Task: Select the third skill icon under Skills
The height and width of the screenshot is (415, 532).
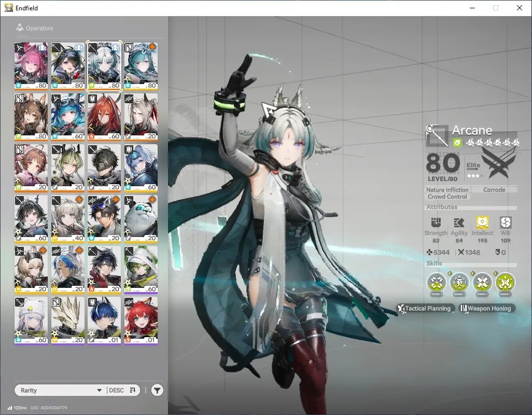Action: pyautogui.click(x=482, y=282)
